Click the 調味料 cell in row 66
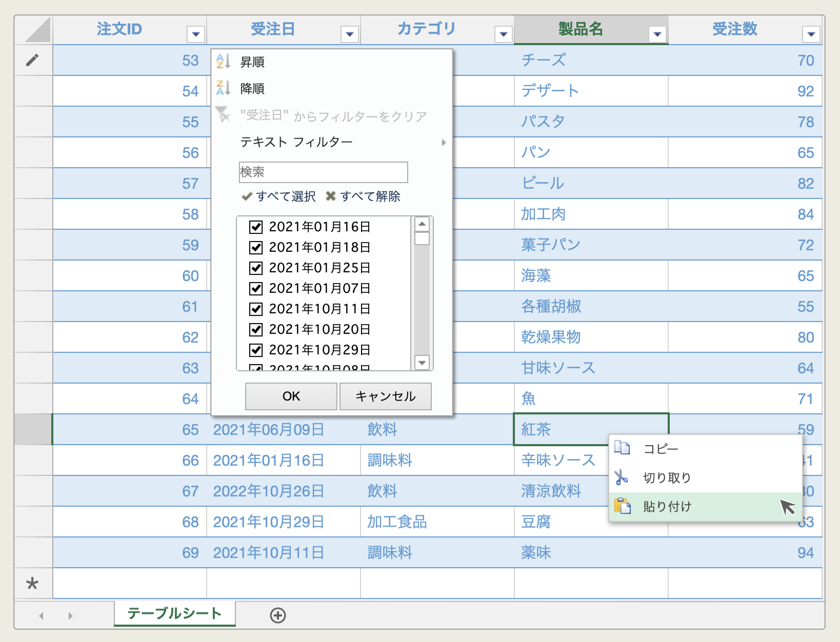The height and width of the screenshot is (642, 840). [437, 460]
